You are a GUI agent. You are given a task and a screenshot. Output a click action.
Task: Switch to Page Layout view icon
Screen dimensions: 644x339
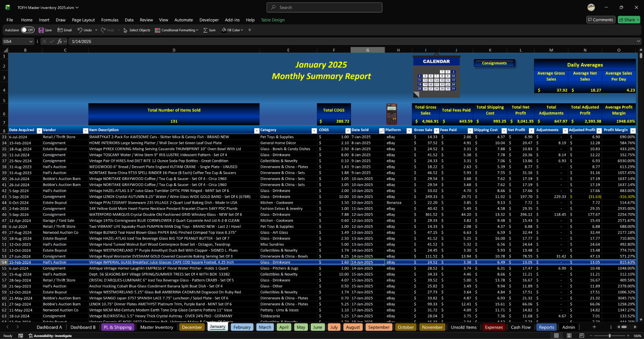click(569, 336)
